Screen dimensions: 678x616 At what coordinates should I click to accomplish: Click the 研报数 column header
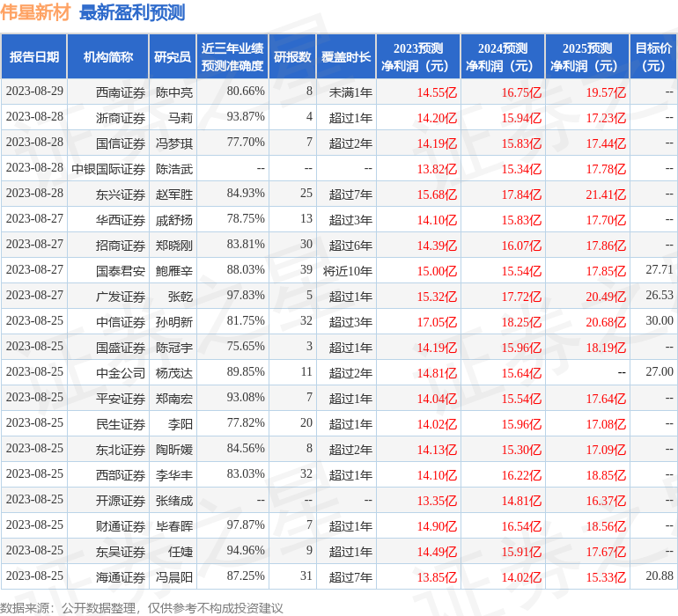pyautogui.click(x=292, y=56)
